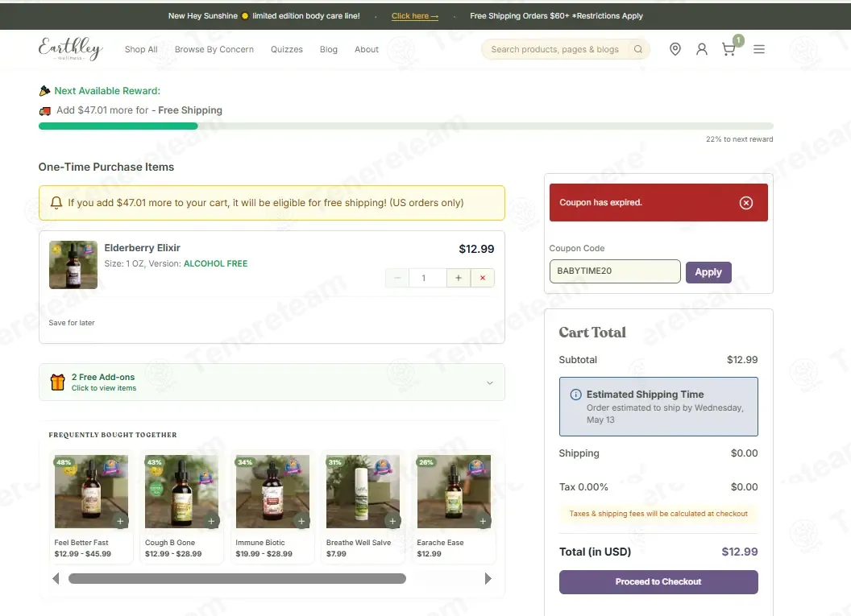Click Save for later link
Viewport: 851px width, 616px height.
(x=72, y=323)
